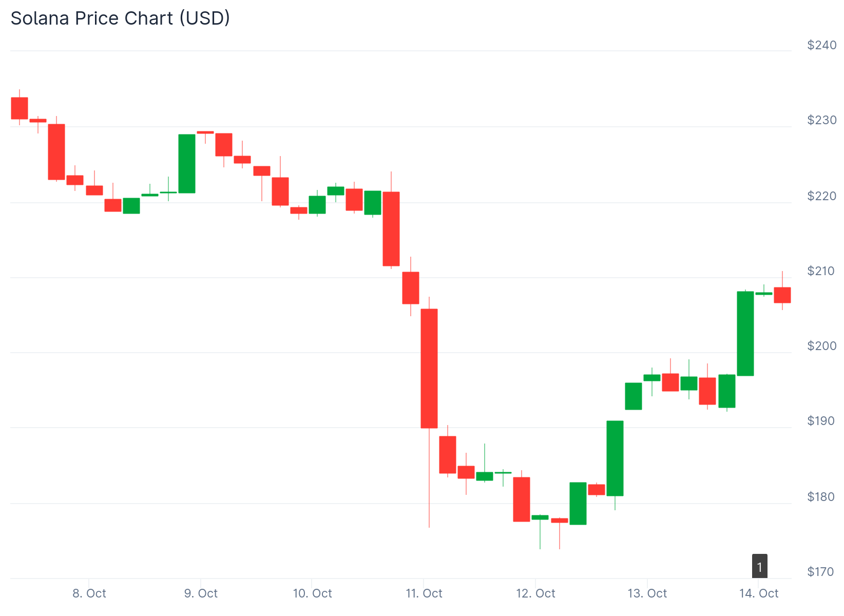
Task: Click the "1" event marker near 14 Oct
Action: pyautogui.click(x=759, y=566)
